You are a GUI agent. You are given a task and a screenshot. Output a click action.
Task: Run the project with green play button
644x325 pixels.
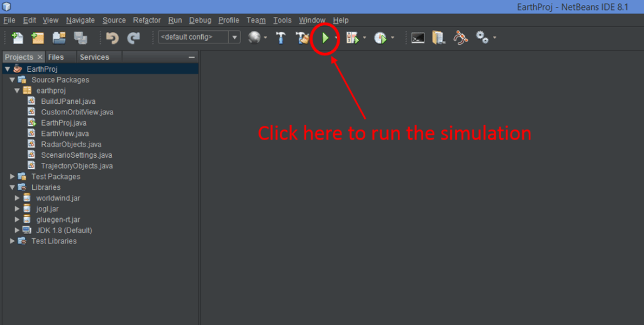click(325, 38)
